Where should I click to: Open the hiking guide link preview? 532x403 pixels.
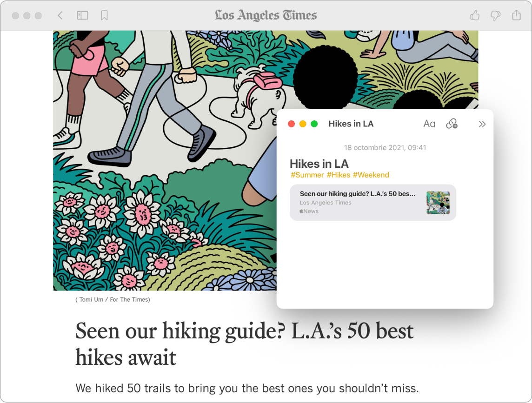358,194
